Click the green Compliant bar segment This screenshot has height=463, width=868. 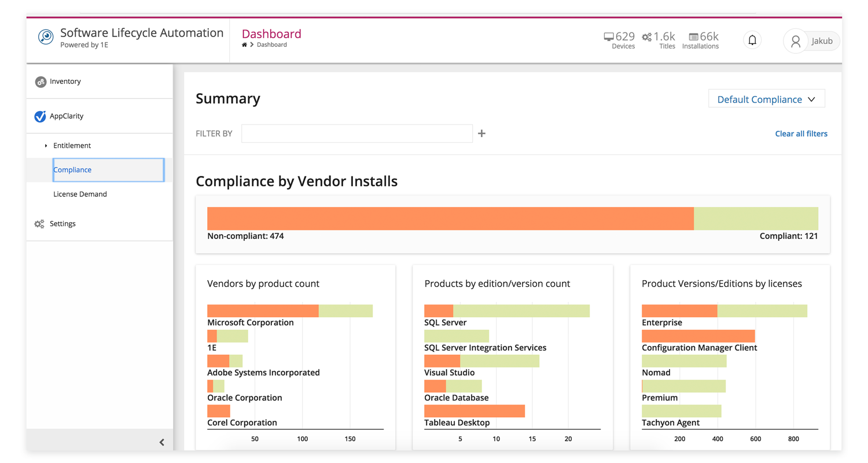pyautogui.click(x=756, y=219)
